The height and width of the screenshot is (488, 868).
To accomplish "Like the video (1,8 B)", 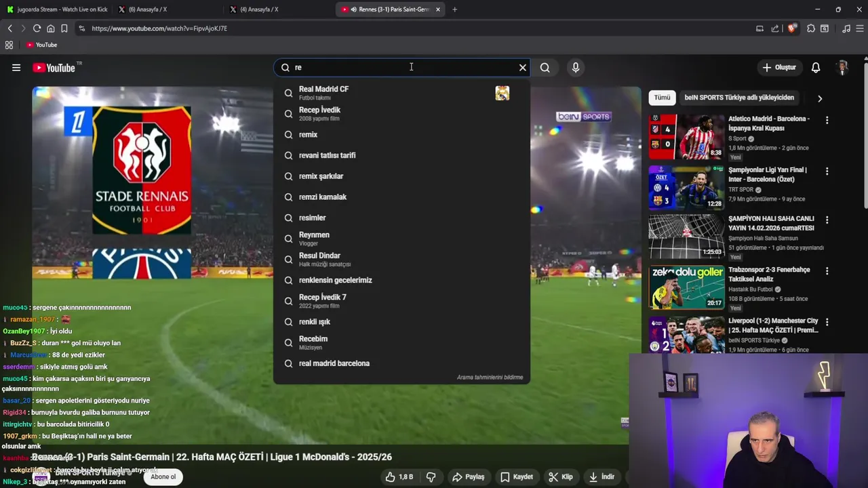I will [399, 477].
